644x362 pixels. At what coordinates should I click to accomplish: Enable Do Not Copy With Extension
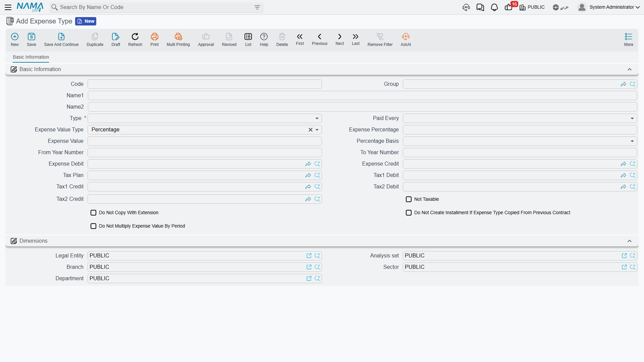click(93, 213)
